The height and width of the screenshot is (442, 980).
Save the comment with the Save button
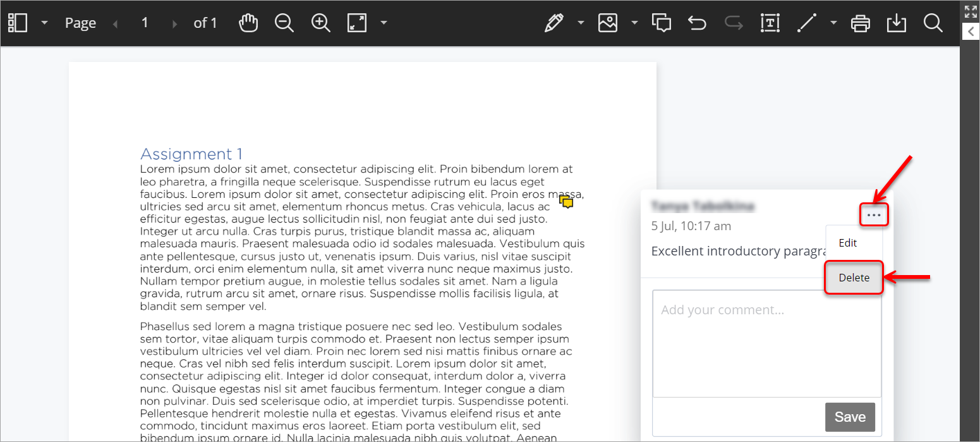pyautogui.click(x=850, y=417)
